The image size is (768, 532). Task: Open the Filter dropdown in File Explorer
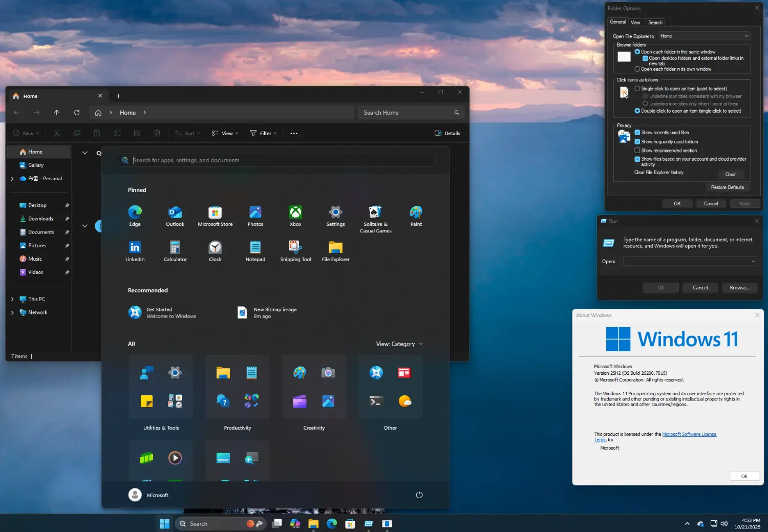(x=264, y=133)
